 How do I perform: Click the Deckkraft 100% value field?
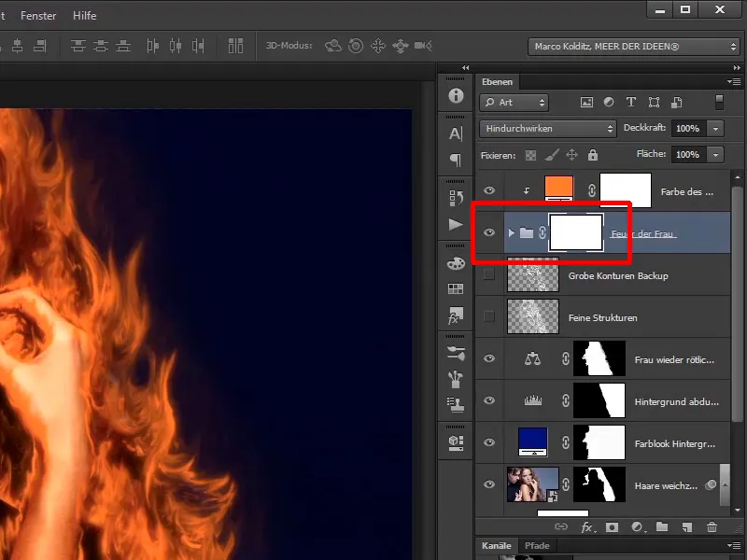689,129
